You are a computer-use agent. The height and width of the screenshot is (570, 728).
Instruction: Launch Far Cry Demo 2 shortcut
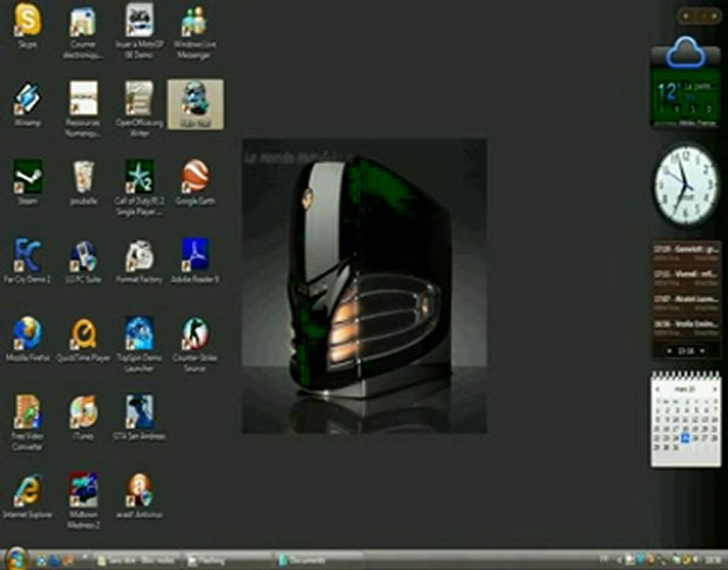click(x=28, y=260)
